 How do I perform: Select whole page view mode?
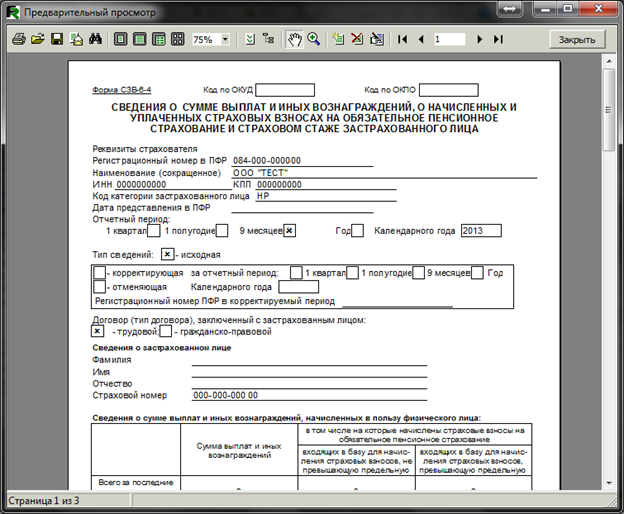tap(121, 39)
